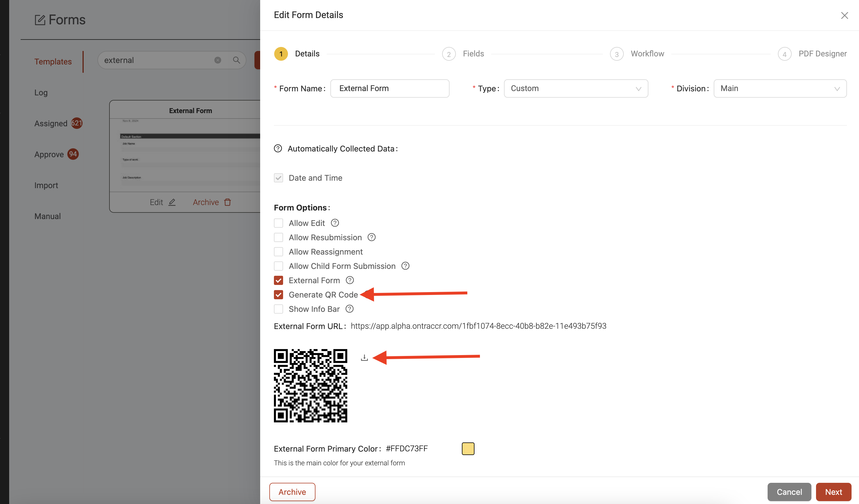The height and width of the screenshot is (504, 859).
Task: Open the Templates section in sidebar
Action: point(53,62)
